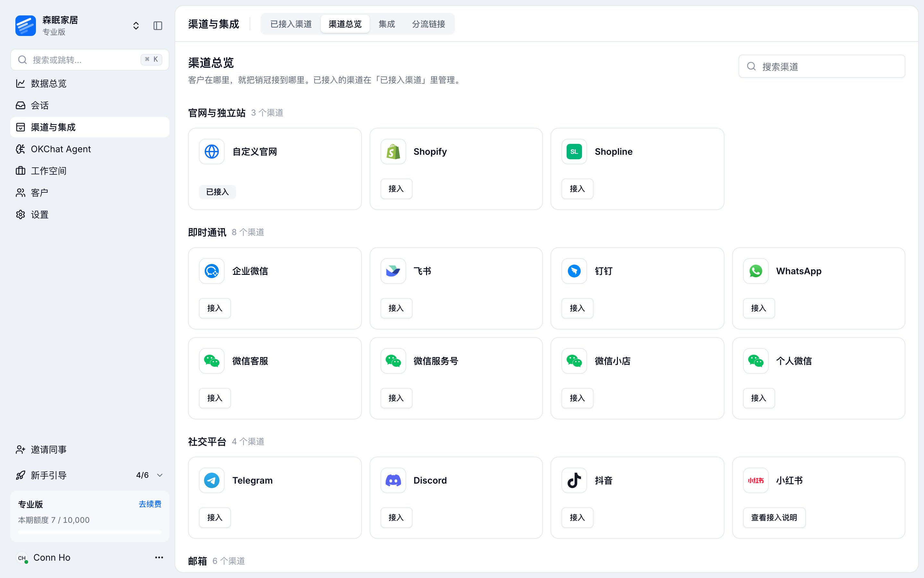Click the 自定义官网 globe icon
The height and width of the screenshot is (578, 924).
[211, 151]
